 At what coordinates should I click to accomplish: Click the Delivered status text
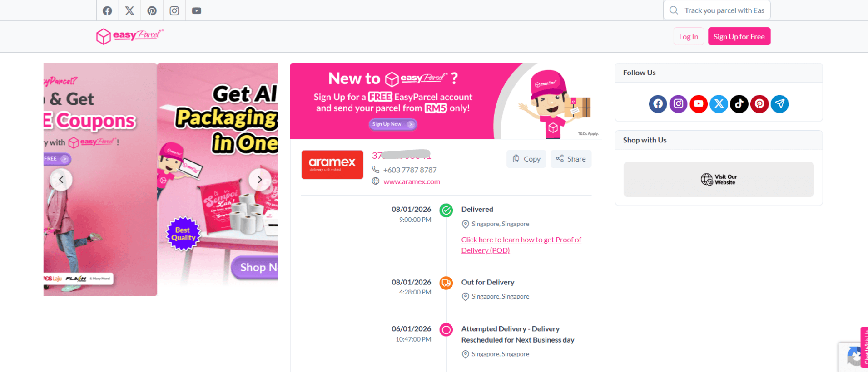click(477, 209)
